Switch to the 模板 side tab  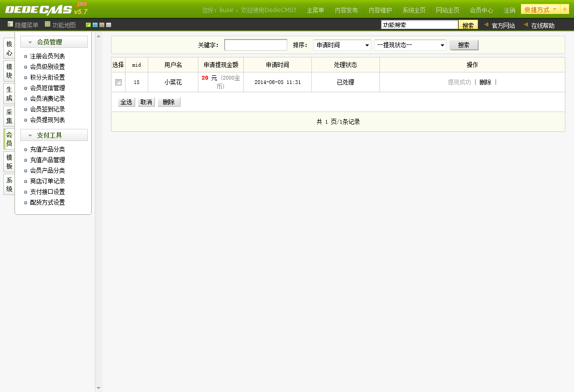click(9, 162)
